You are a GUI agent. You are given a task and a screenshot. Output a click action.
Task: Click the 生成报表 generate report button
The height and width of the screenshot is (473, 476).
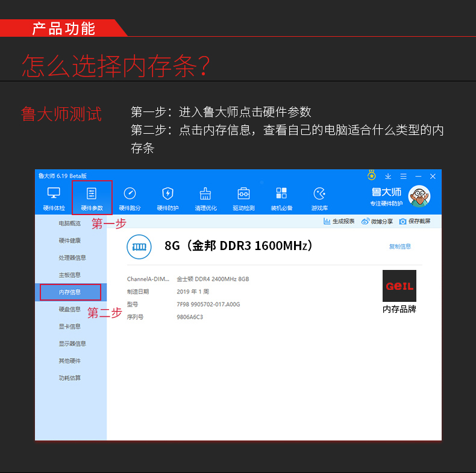339,221
